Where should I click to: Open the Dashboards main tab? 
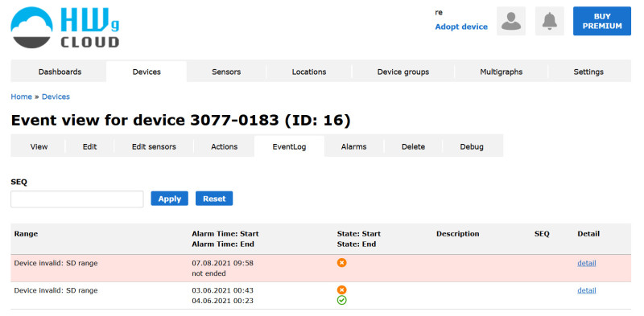pos(60,72)
